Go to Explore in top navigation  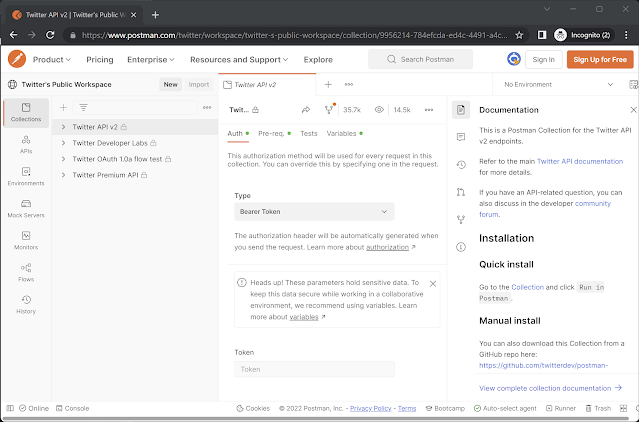[318, 59]
